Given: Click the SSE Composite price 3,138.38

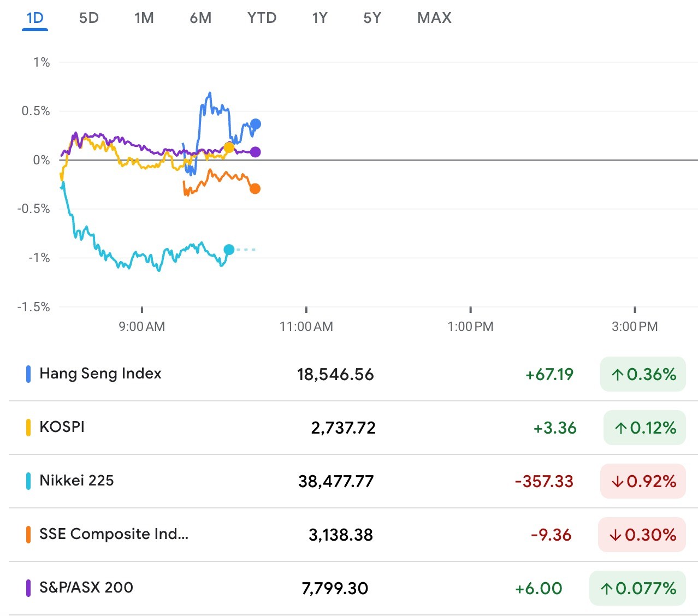Looking at the screenshot, I should point(341,535).
